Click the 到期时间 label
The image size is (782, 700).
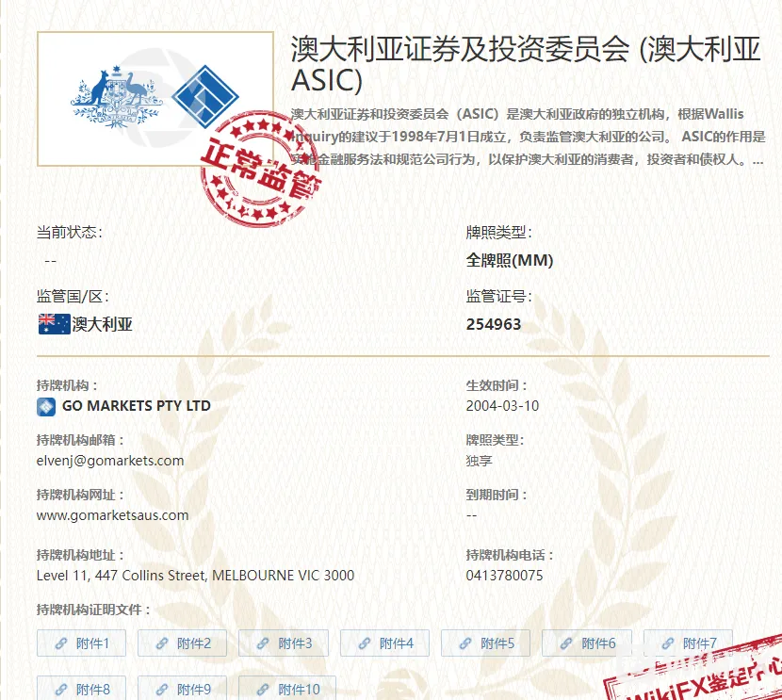click(497, 495)
